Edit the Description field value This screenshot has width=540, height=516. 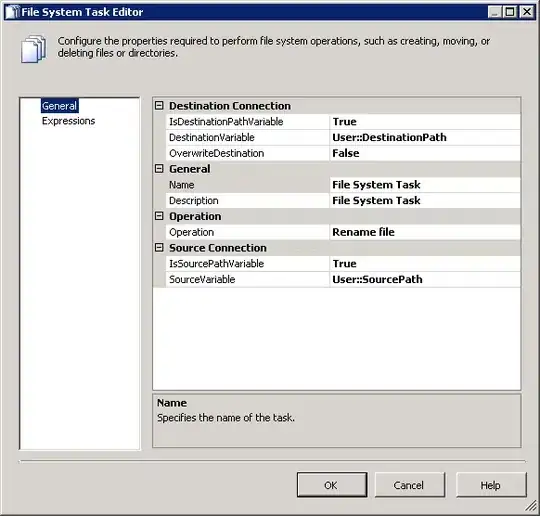425,200
